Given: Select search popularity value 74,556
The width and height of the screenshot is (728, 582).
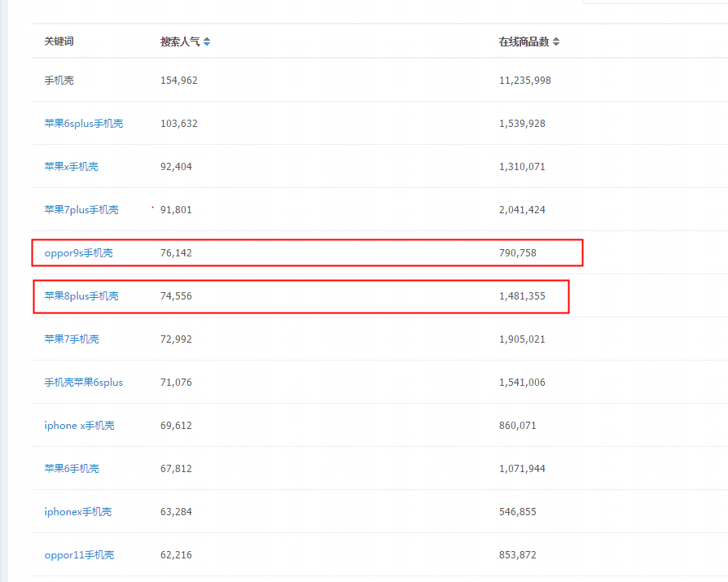Looking at the screenshot, I should (x=176, y=296).
